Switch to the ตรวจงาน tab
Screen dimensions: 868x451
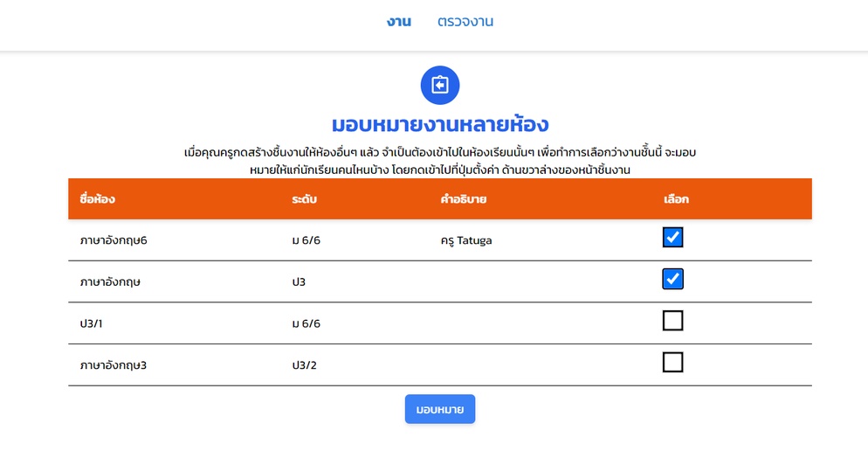click(465, 22)
